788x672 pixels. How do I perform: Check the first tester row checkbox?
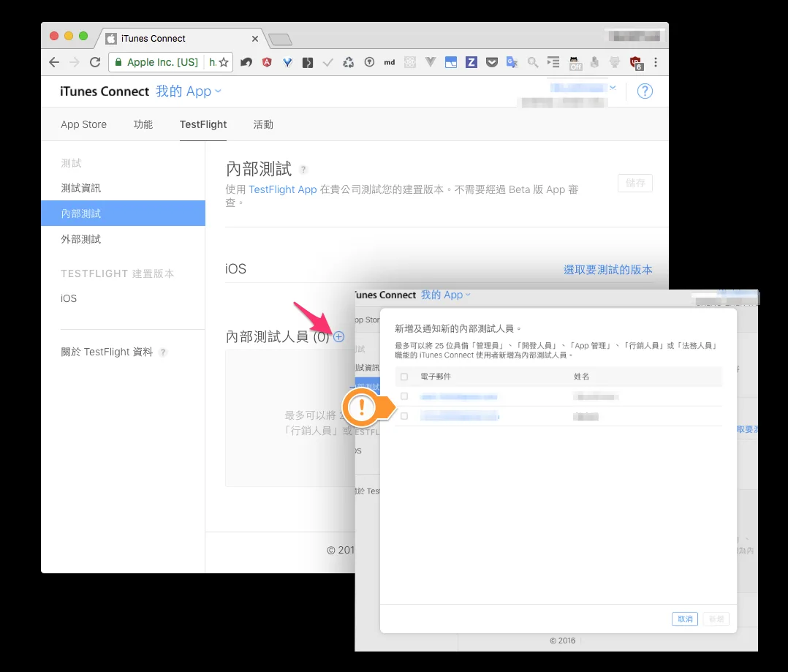(404, 396)
